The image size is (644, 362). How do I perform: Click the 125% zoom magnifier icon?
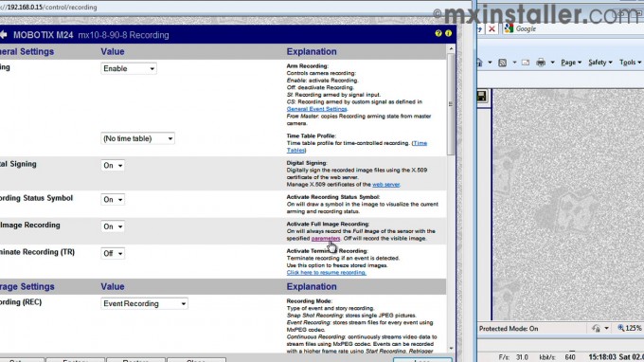621,328
